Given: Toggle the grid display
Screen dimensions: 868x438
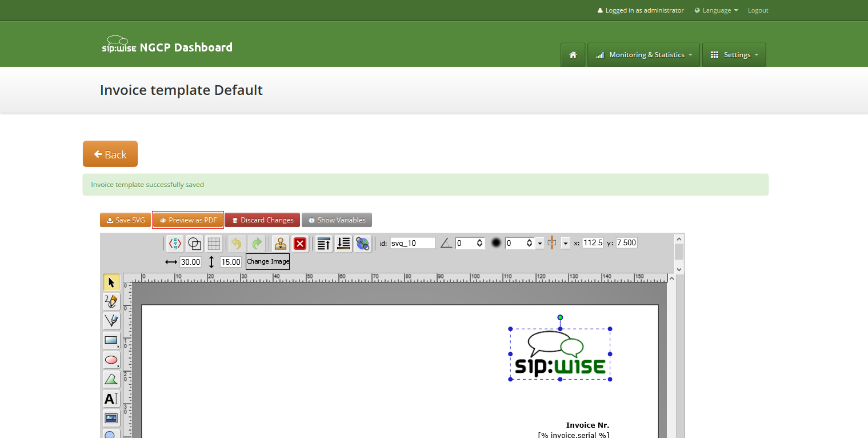Looking at the screenshot, I should point(213,243).
